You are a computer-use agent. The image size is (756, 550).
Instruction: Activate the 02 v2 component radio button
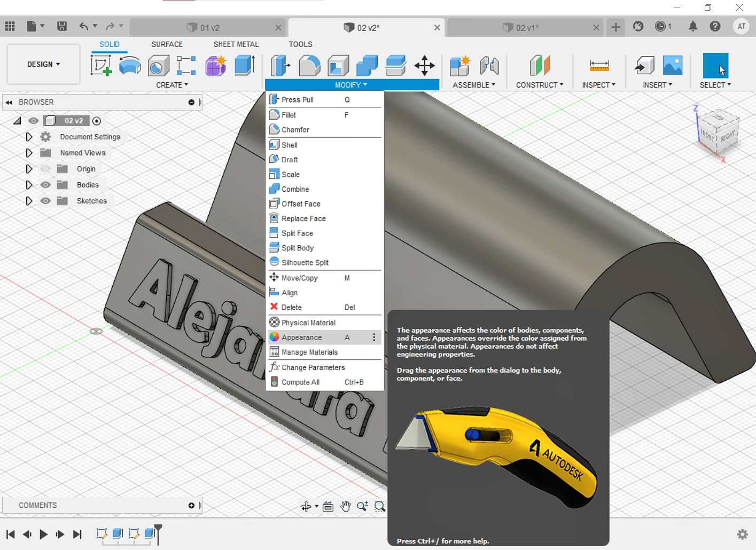point(97,121)
